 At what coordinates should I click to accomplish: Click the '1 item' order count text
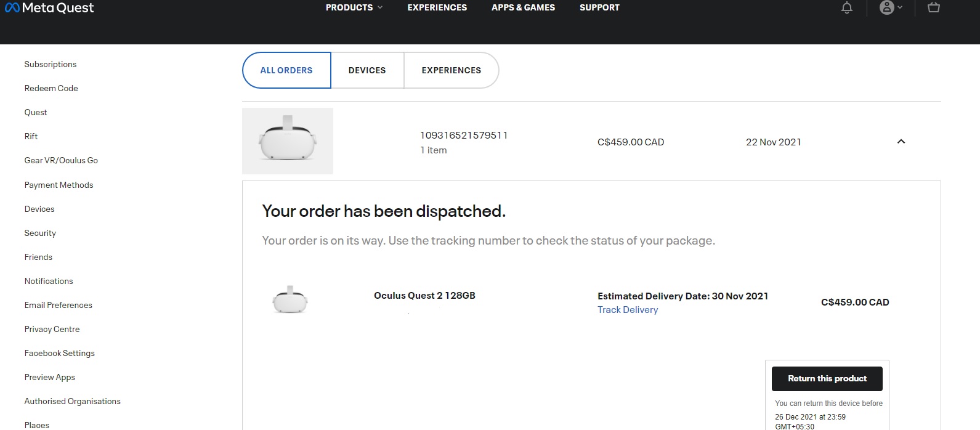tap(434, 150)
